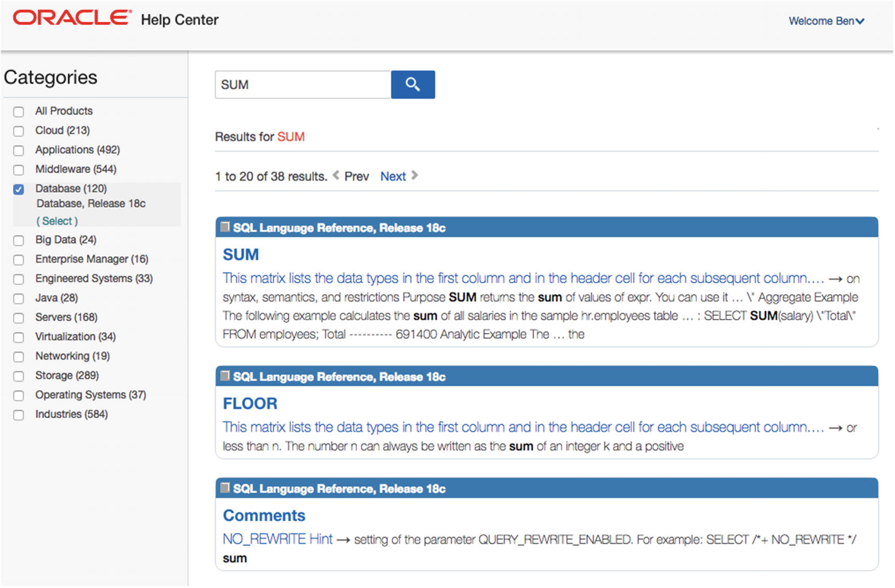Open the Welcome Ben user dropdown

tap(827, 21)
